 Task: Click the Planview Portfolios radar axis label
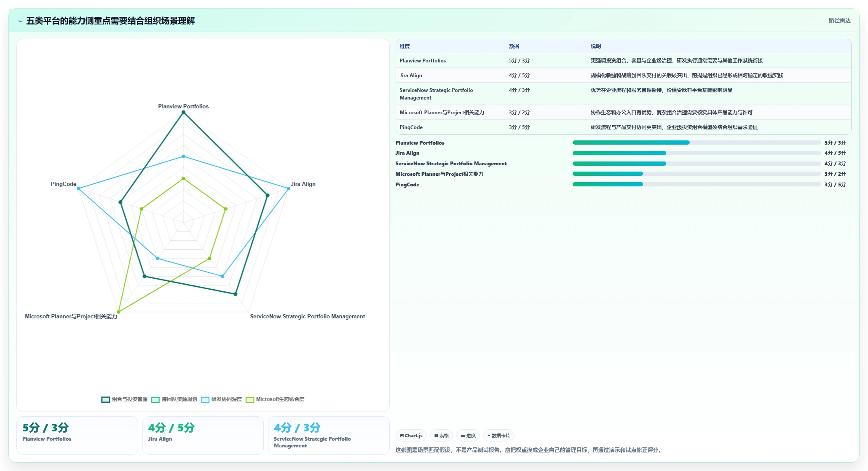[183, 106]
